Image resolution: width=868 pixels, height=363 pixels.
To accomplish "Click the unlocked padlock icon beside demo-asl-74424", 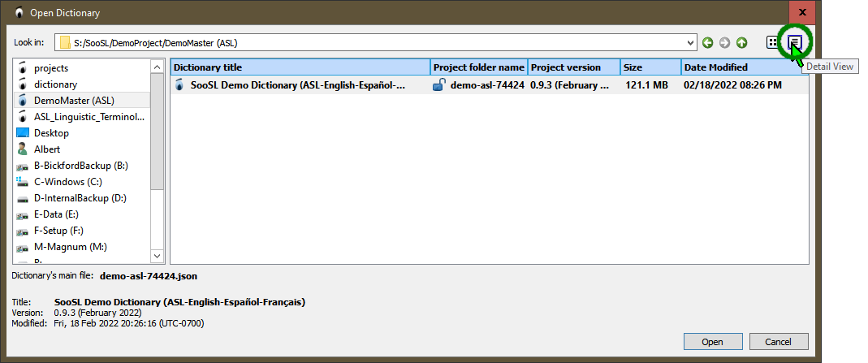I will (439, 84).
